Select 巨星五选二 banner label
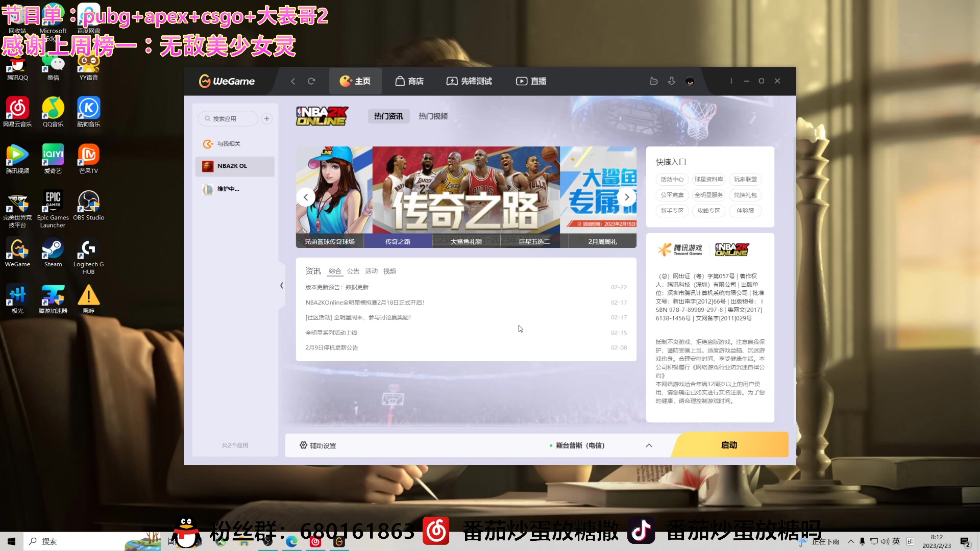This screenshot has height=551, width=980. (534, 241)
